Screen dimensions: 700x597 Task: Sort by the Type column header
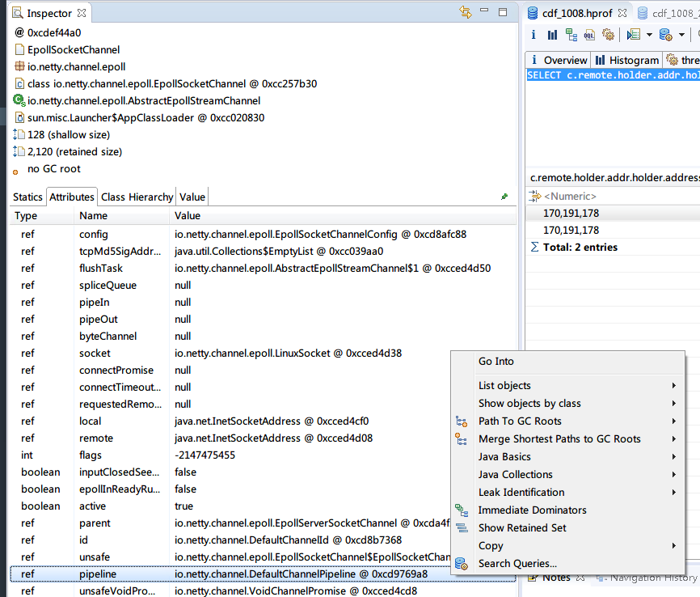coord(42,216)
